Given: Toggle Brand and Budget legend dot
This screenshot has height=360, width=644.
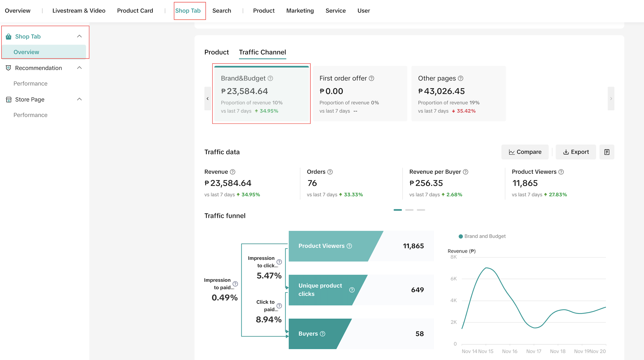Looking at the screenshot, I should point(461,236).
